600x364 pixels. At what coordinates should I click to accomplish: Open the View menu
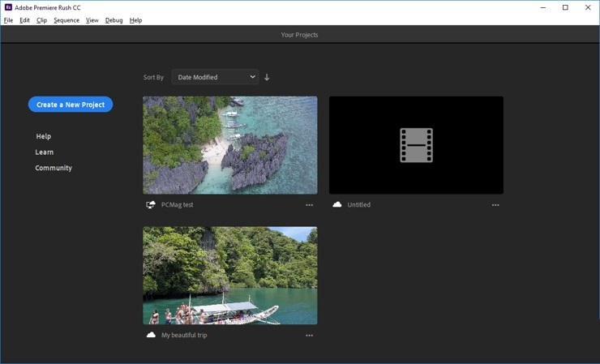[x=92, y=20]
